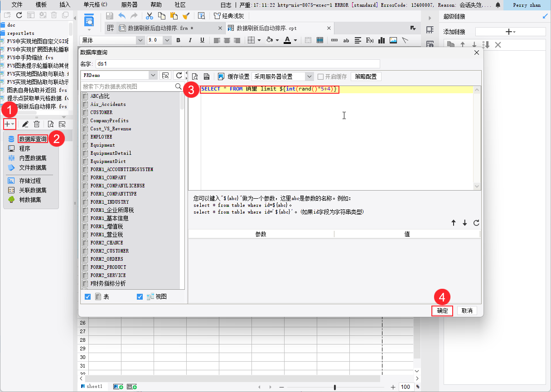Viewport: 551px width, 392px height.
Task: Open the 黑体 font name dropdown
Action: pyautogui.click(x=140, y=40)
